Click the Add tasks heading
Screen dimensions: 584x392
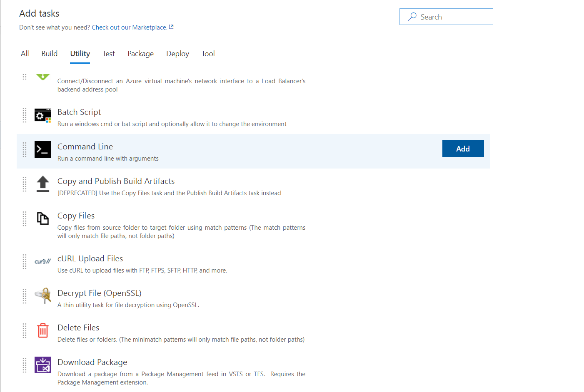coord(39,13)
